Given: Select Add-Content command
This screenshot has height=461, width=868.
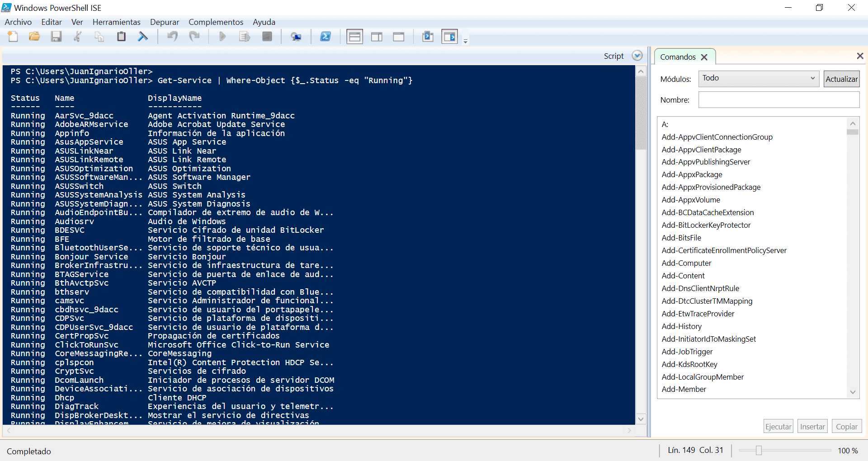Looking at the screenshot, I should pos(683,276).
